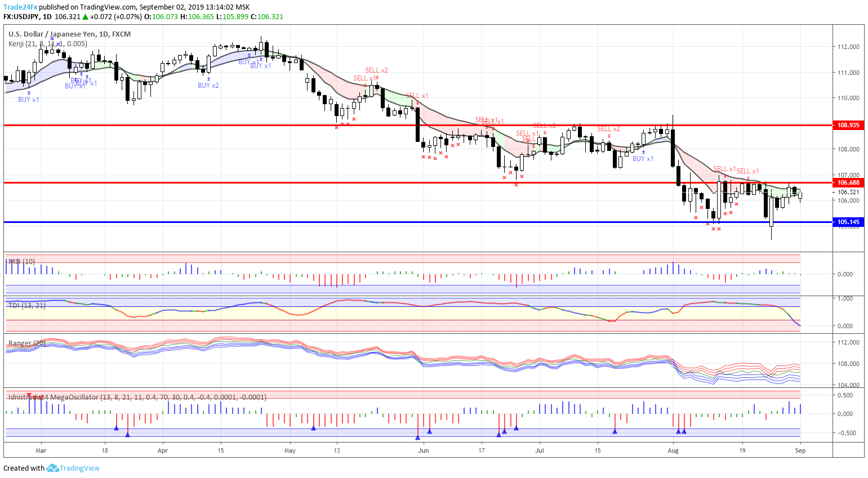Click the Mar date on the time axis

pos(41,450)
